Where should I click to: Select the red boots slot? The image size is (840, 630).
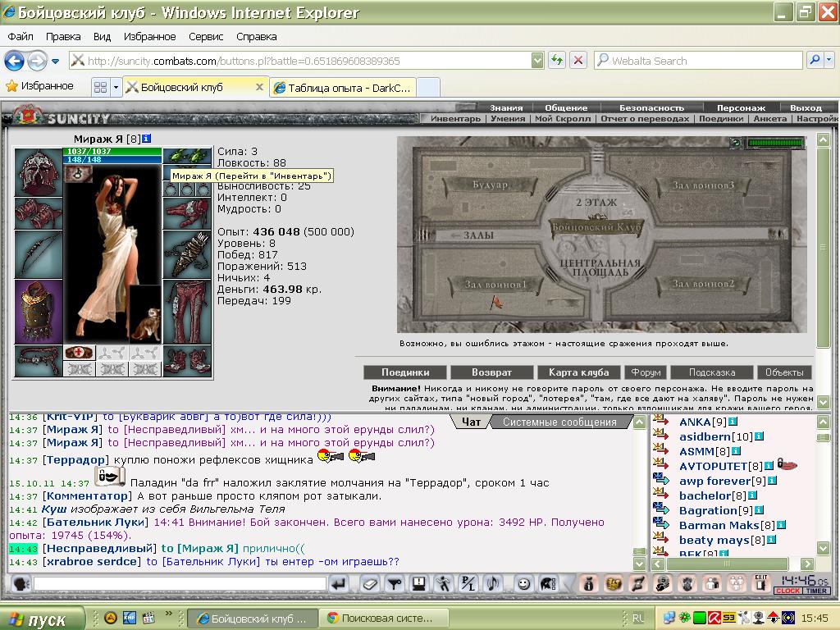point(187,361)
